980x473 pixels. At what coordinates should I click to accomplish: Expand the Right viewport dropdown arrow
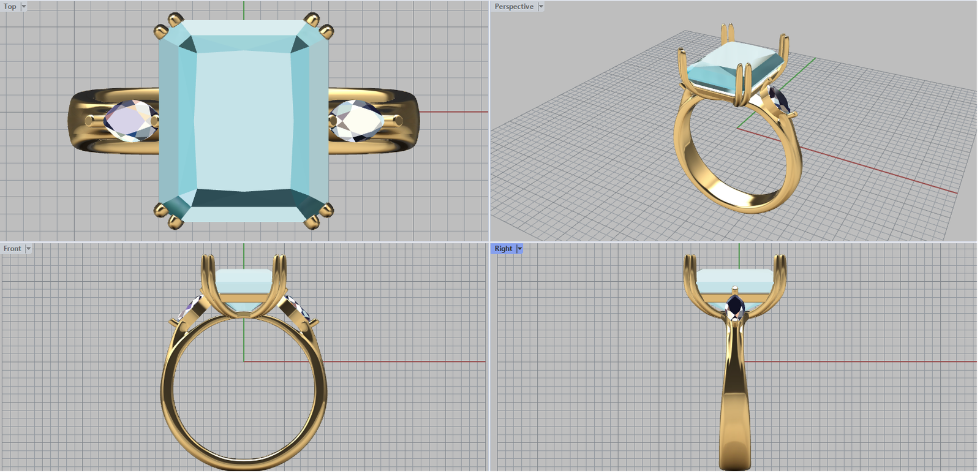[519, 249]
